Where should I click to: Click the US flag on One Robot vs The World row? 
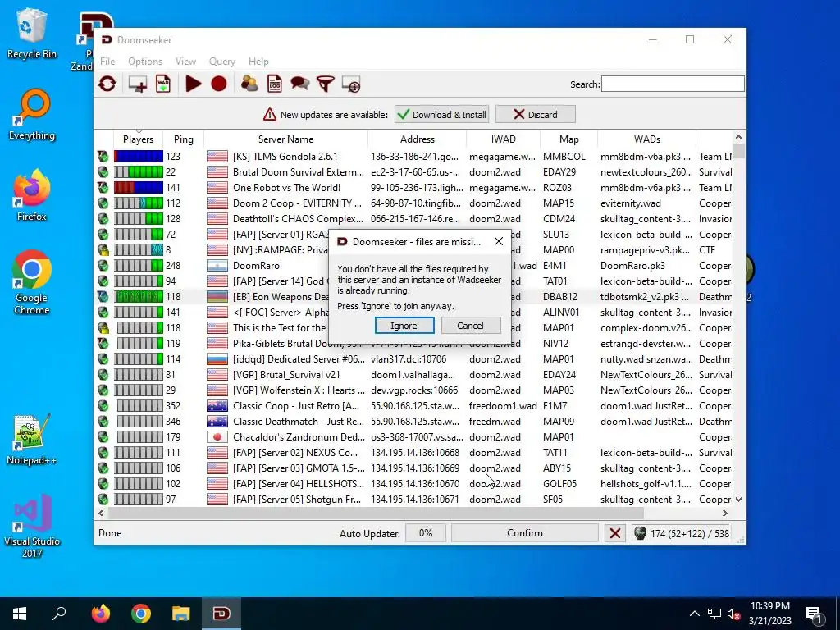click(217, 188)
